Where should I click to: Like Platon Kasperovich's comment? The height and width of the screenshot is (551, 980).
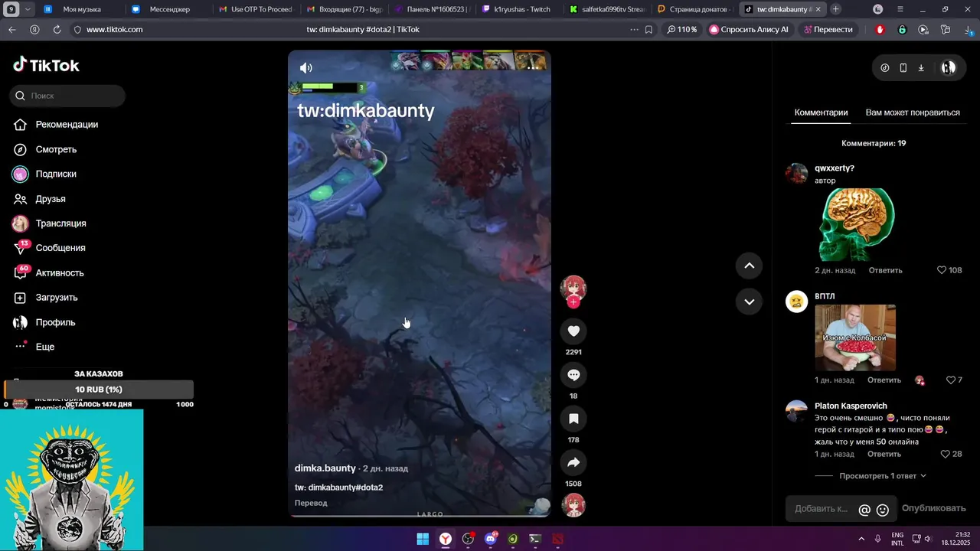[946, 454]
